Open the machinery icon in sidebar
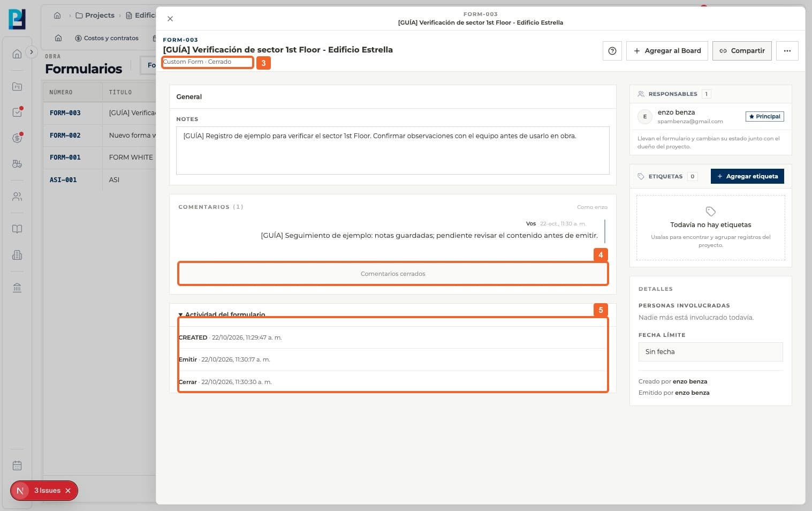This screenshot has height=511, width=812. (x=17, y=164)
